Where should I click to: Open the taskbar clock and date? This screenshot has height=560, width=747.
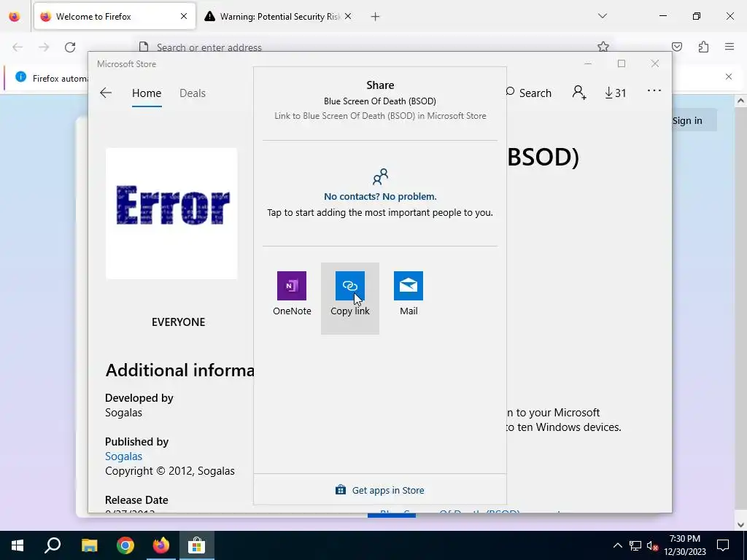pos(684,545)
